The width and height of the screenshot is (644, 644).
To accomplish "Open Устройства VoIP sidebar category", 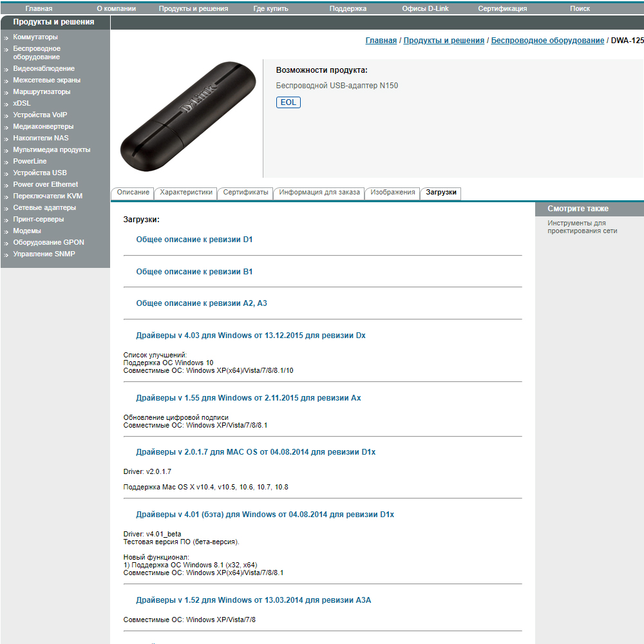I will pos(40,115).
